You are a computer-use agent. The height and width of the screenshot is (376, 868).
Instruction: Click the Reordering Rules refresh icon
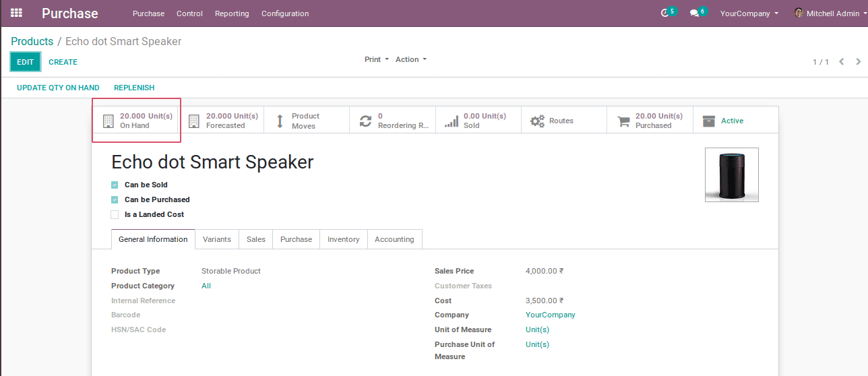[365, 121]
